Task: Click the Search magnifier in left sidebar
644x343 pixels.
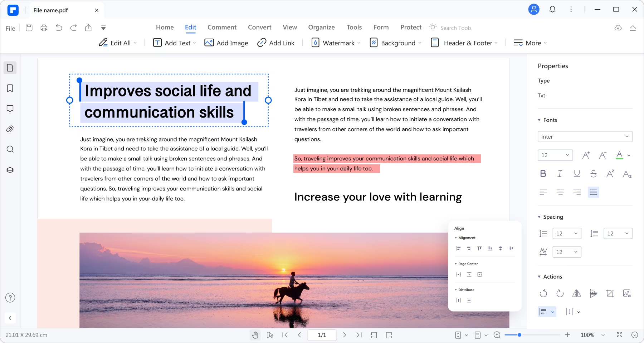Action: 10,149
